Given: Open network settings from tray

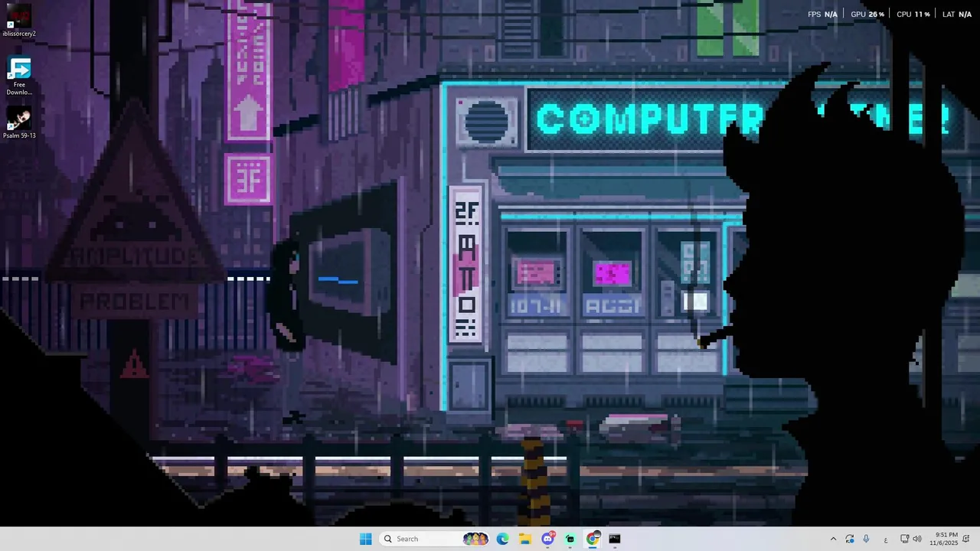Looking at the screenshot, I should pos(904,539).
